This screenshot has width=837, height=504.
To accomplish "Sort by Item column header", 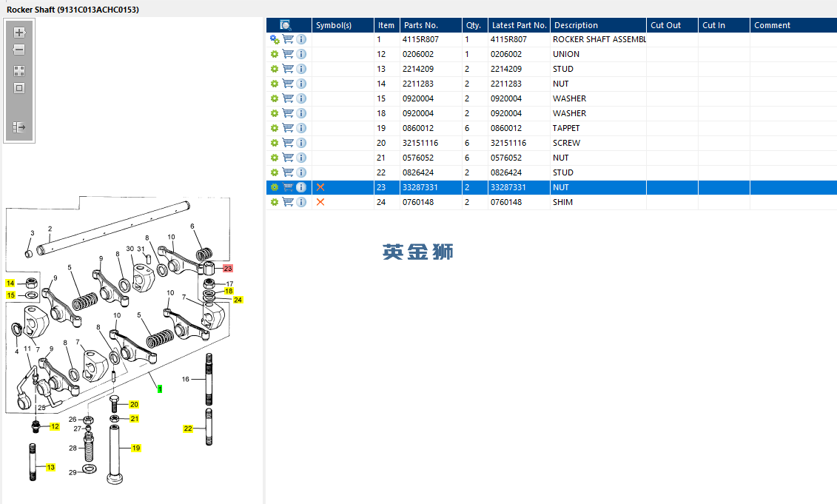I will pyautogui.click(x=386, y=25).
